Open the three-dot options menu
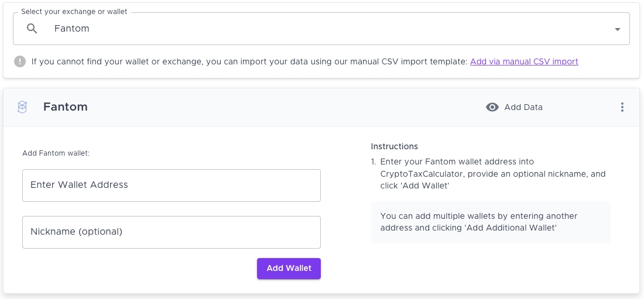The image size is (644, 299). click(622, 107)
